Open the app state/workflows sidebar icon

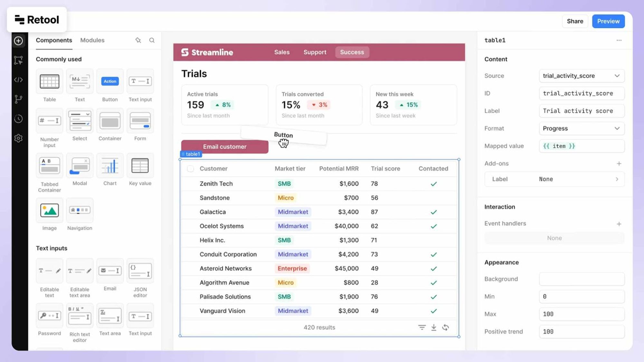point(18,99)
